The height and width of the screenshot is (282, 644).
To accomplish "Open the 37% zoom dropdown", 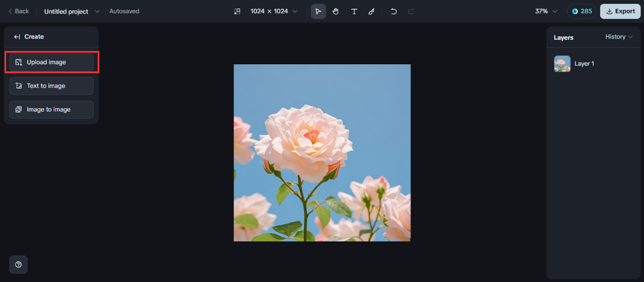I will (546, 11).
